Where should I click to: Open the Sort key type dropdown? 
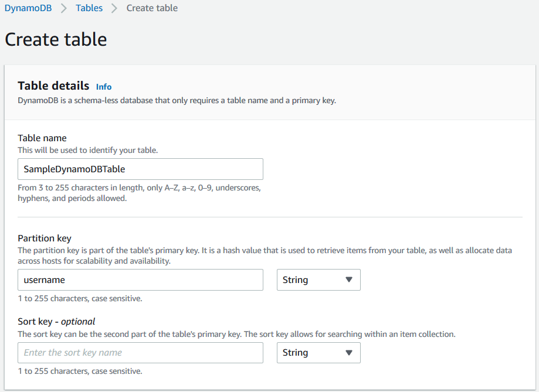click(x=318, y=353)
